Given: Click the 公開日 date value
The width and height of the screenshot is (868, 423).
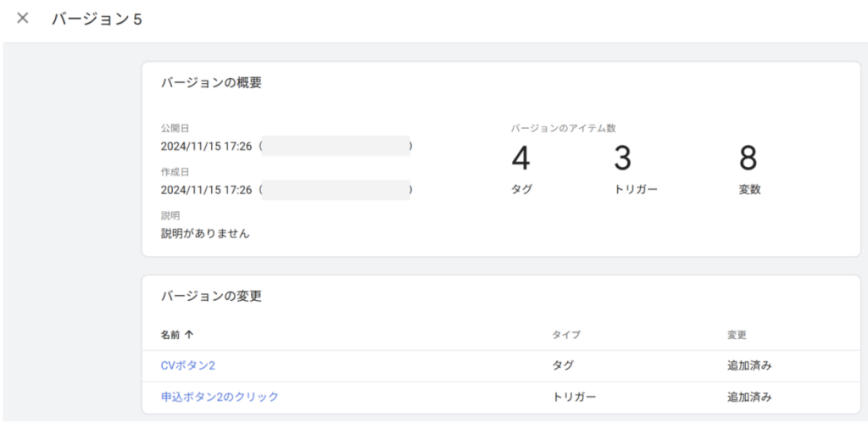Looking at the screenshot, I should (206, 147).
